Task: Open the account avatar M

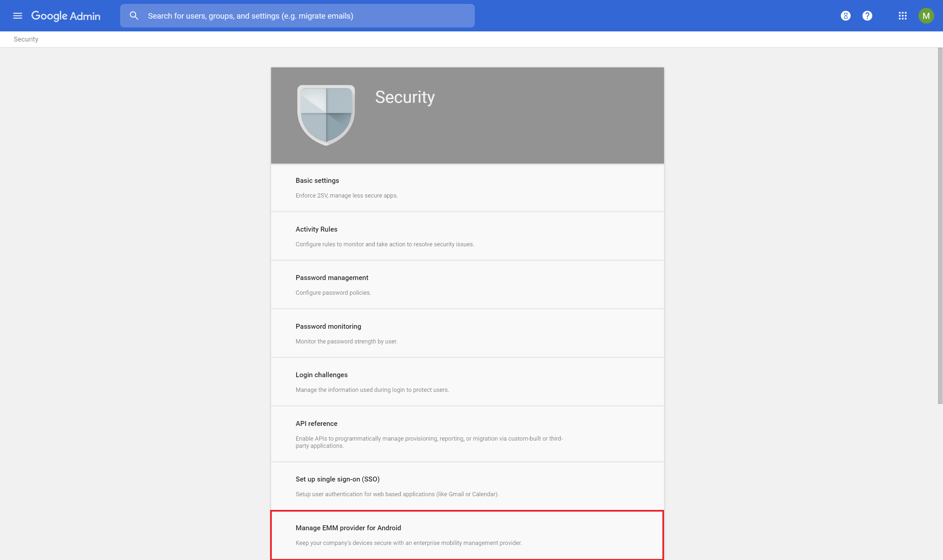Action: [926, 16]
